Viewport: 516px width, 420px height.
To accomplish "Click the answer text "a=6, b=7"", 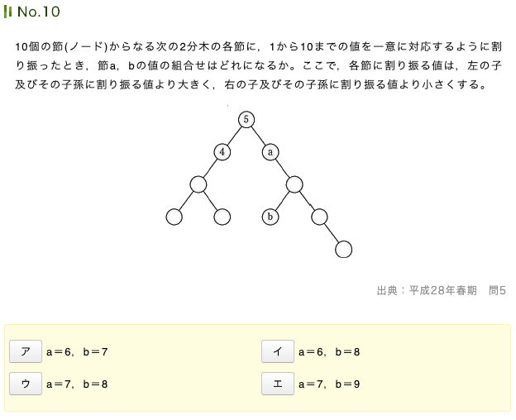I will pyautogui.click(x=77, y=352).
